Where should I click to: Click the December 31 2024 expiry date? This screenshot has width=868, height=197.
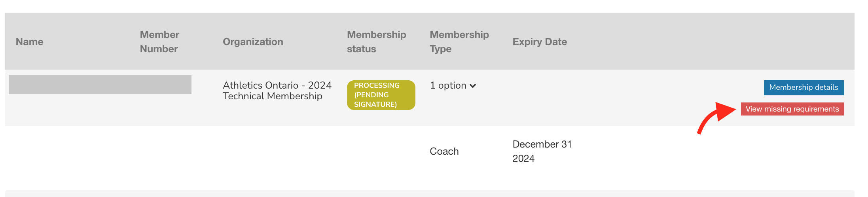542,151
